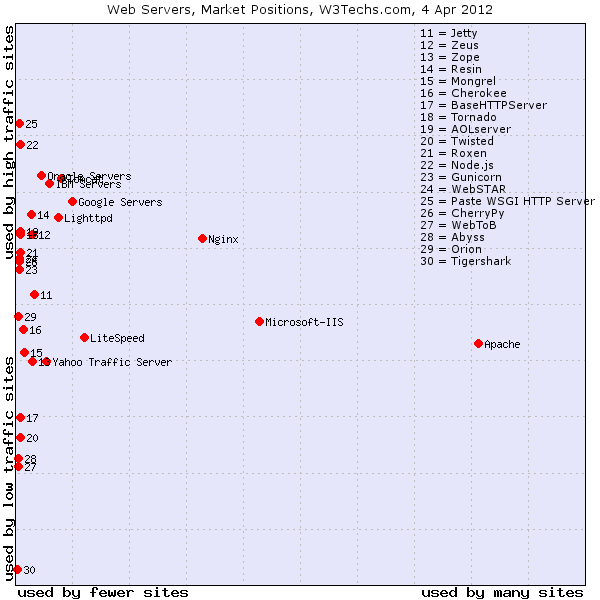The image size is (600, 600).
Task: Click the data point labeled 21
Action: (20, 253)
